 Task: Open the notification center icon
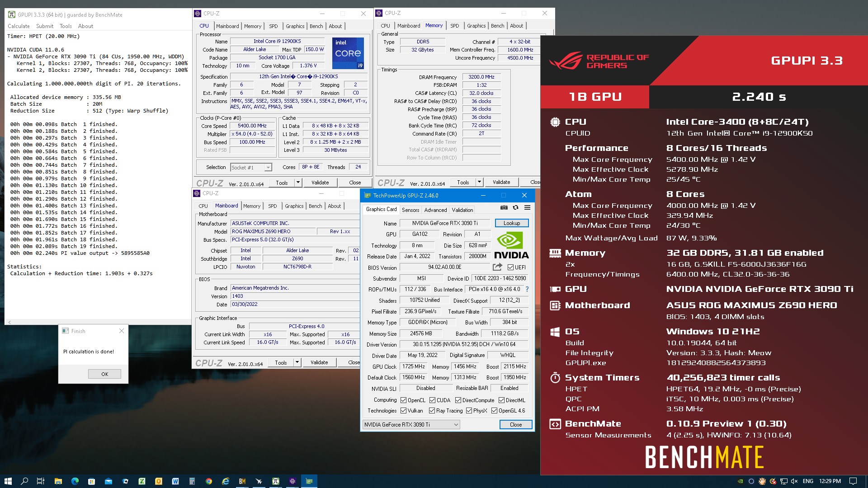click(x=853, y=481)
